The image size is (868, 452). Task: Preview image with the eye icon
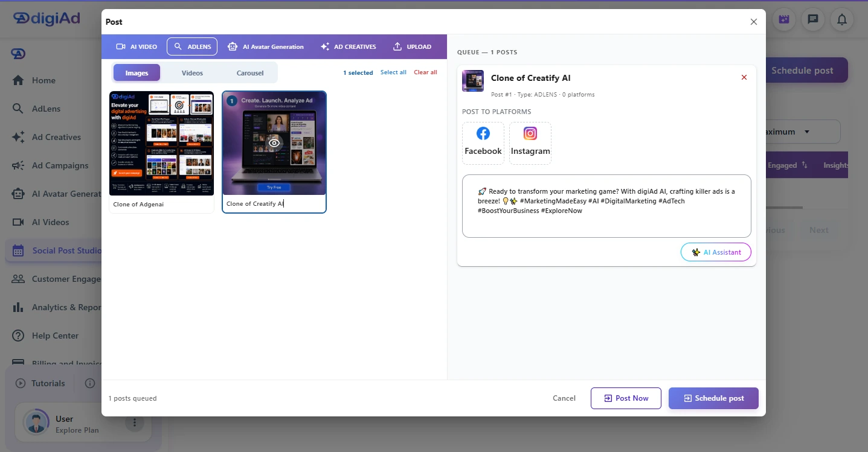tap(274, 143)
